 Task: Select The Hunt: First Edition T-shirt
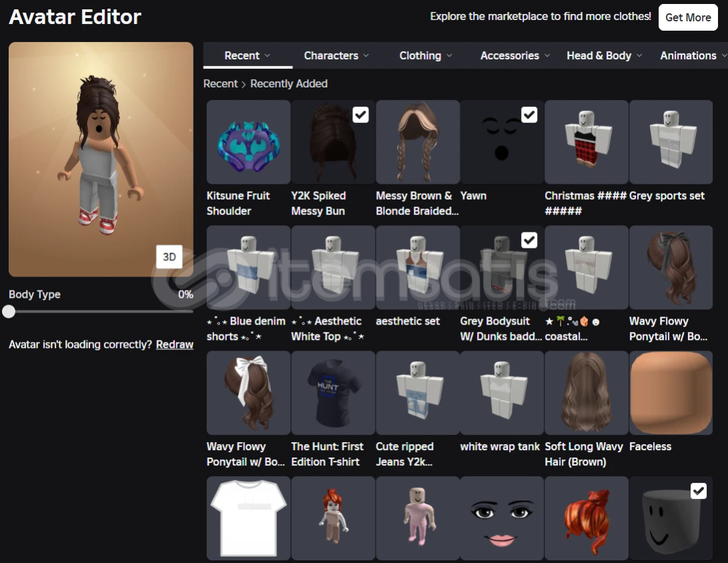(333, 393)
